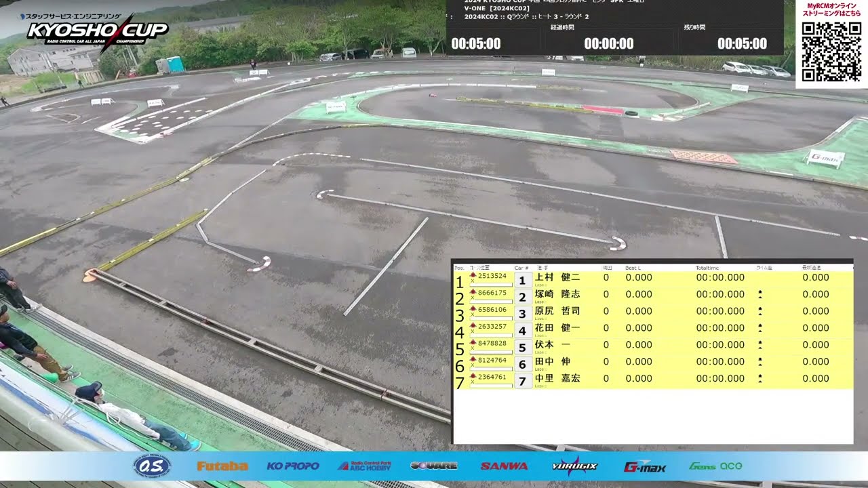Click the Totaltime column header
868x488 pixels.
707,268
